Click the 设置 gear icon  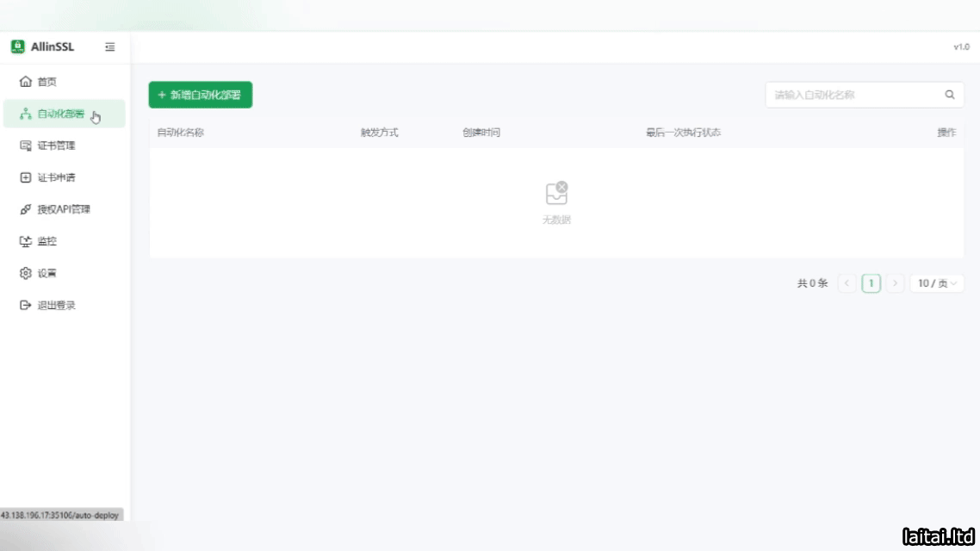click(x=25, y=273)
